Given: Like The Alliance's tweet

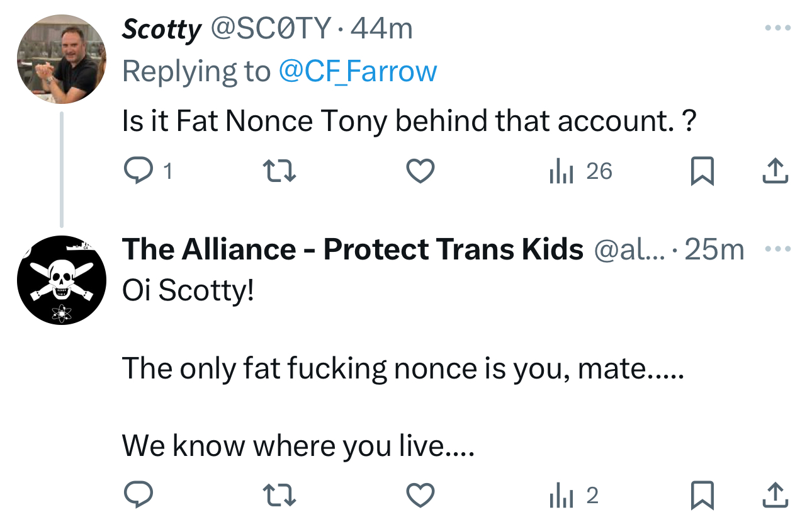Looking at the screenshot, I should coord(420,496).
